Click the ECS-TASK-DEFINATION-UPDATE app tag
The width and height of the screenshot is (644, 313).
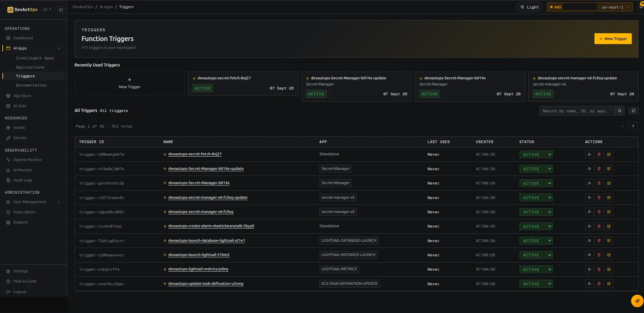pyautogui.click(x=349, y=283)
